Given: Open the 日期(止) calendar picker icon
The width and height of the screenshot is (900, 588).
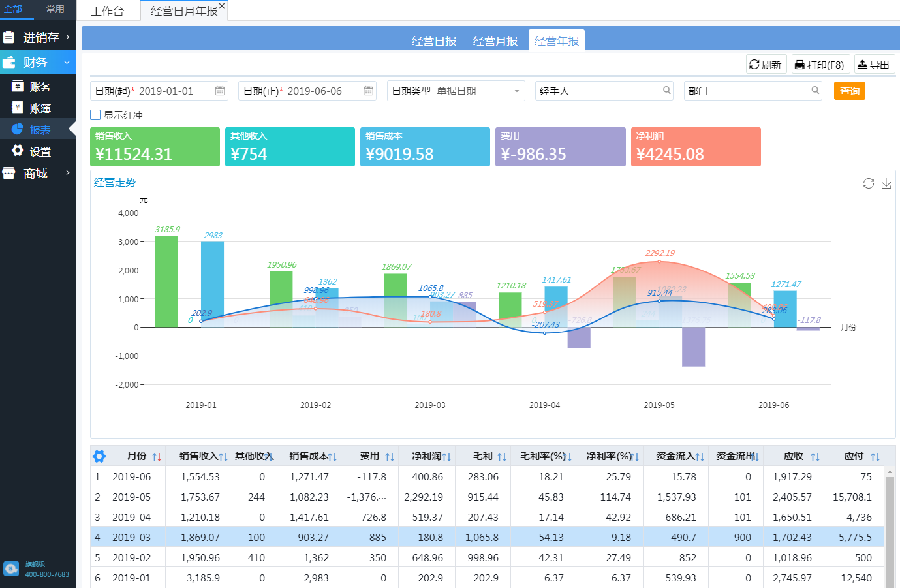Looking at the screenshot, I should click(x=369, y=91).
